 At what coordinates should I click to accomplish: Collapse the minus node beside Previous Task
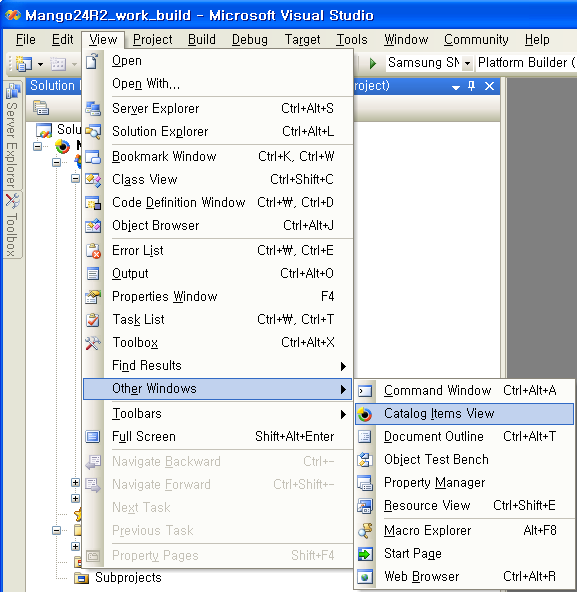(x=56, y=530)
